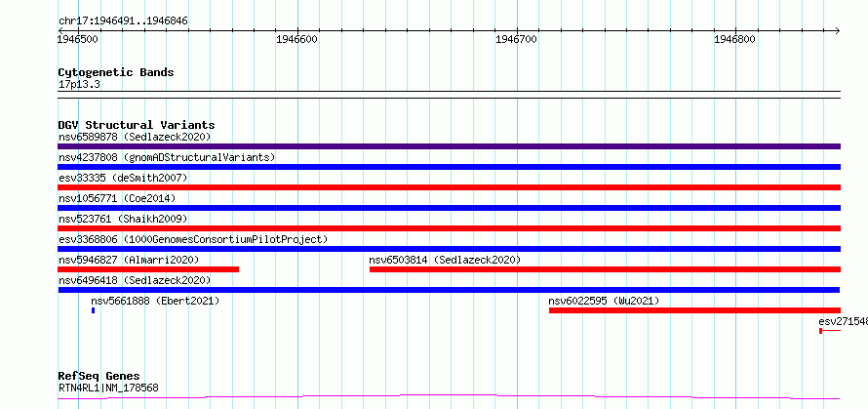Select the red nsv6503814 variant bar
Viewport: 868px width, 409px height.
tap(605, 269)
